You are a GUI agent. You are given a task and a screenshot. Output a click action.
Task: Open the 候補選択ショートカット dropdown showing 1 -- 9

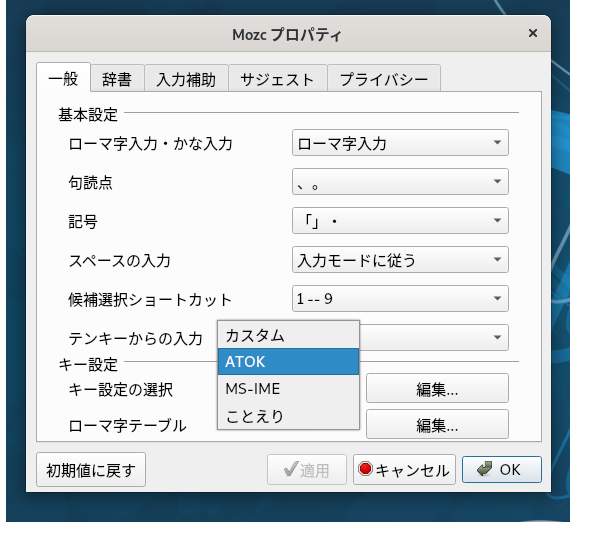400,299
